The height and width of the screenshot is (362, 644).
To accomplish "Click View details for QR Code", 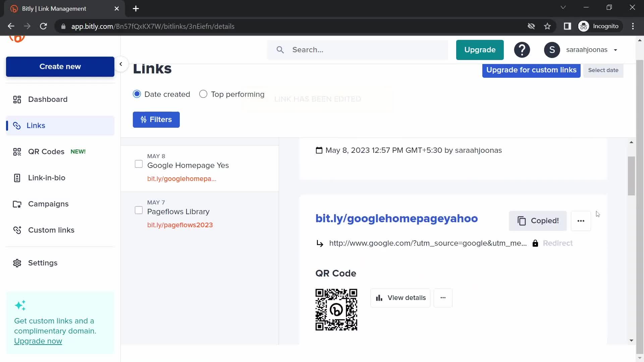I will 400,298.
